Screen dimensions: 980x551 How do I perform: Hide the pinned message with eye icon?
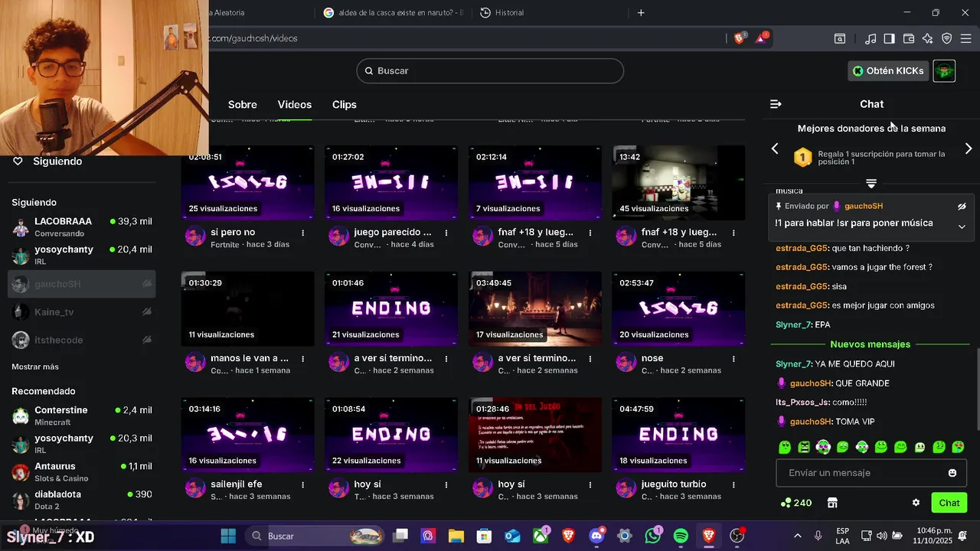[962, 207]
